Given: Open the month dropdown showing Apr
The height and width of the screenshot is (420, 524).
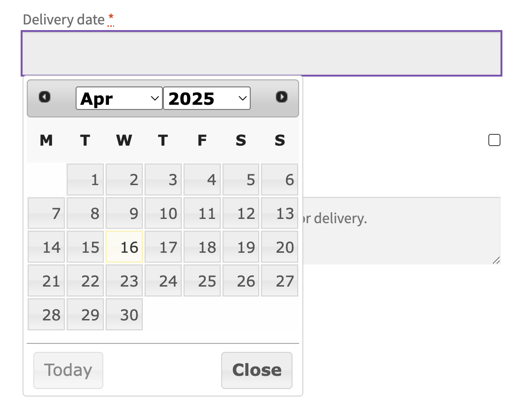Looking at the screenshot, I should pyautogui.click(x=119, y=98).
